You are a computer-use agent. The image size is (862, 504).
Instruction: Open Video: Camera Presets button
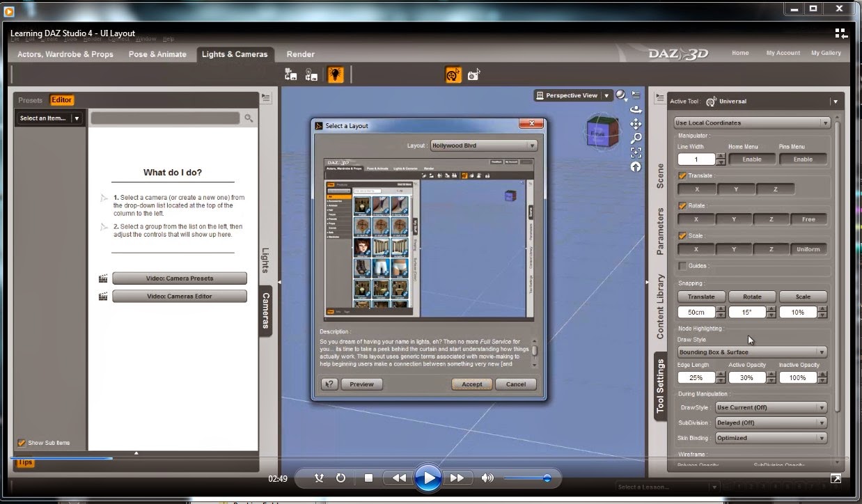click(180, 278)
